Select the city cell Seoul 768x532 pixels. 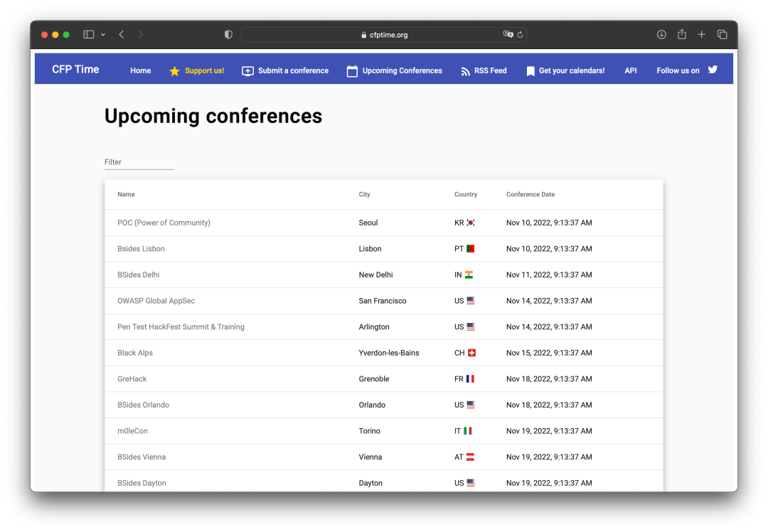[368, 223]
